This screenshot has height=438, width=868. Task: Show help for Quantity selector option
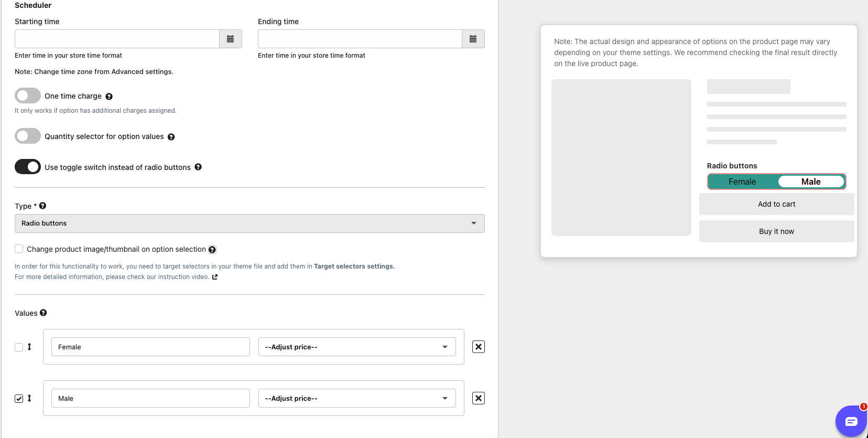pyautogui.click(x=171, y=137)
